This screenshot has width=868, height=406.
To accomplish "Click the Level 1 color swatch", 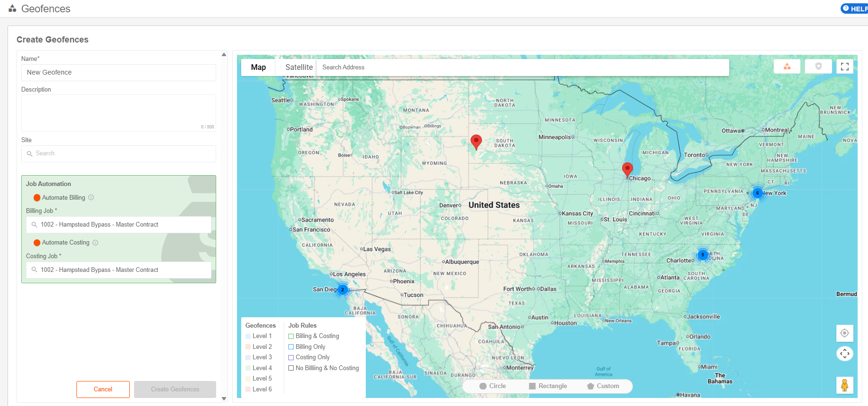I will point(248,336).
